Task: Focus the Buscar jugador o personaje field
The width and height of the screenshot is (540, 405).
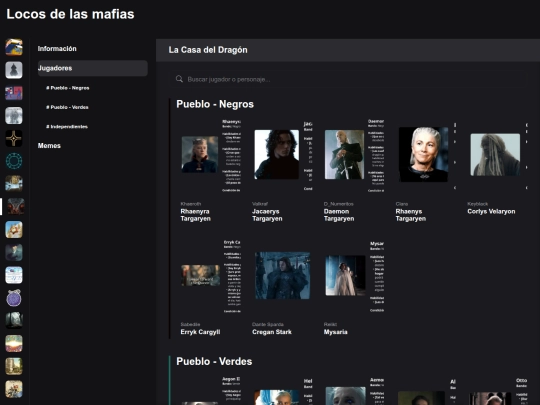Action: click(x=348, y=79)
